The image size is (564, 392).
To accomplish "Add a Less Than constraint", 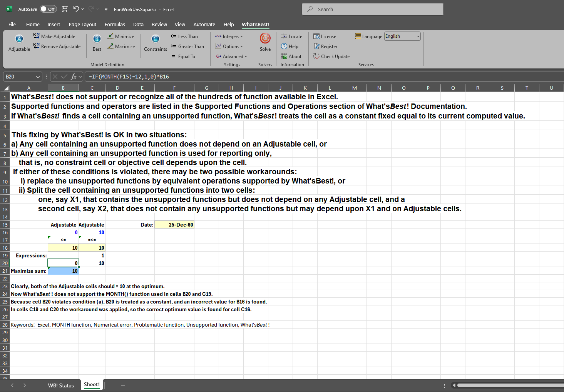I will coord(184,36).
